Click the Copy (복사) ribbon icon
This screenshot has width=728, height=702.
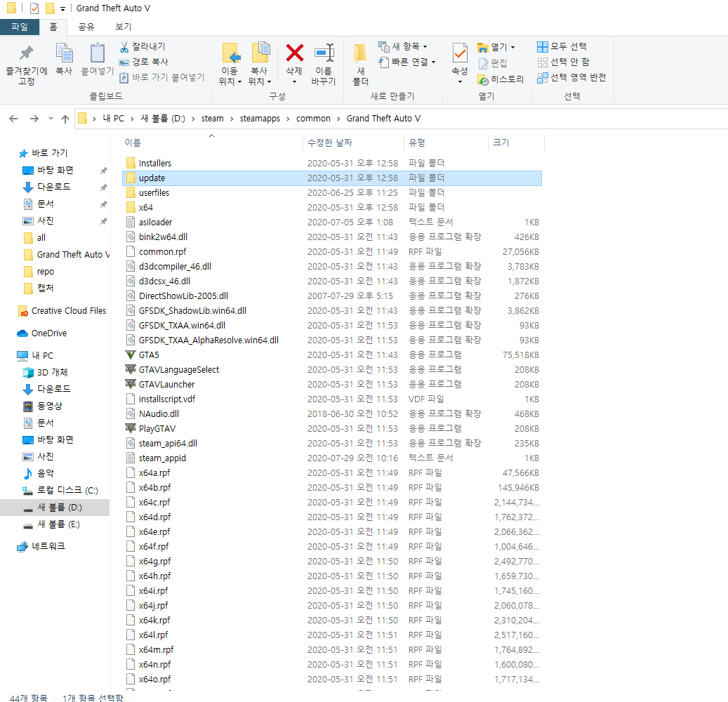point(64,53)
